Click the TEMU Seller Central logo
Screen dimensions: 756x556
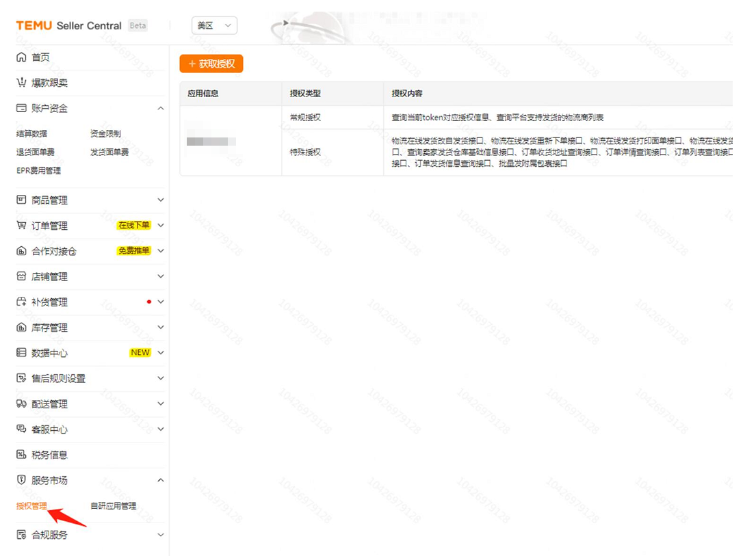(x=68, y=26)
